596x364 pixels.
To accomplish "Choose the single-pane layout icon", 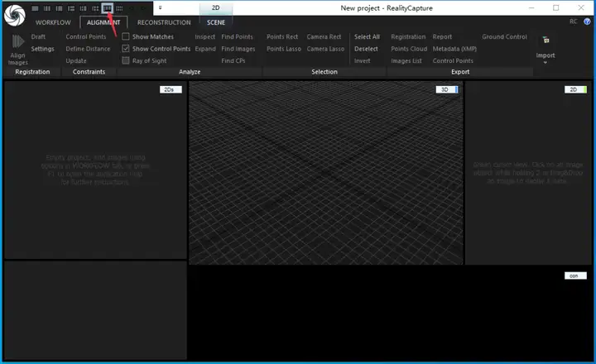I will tap(35, 8).
